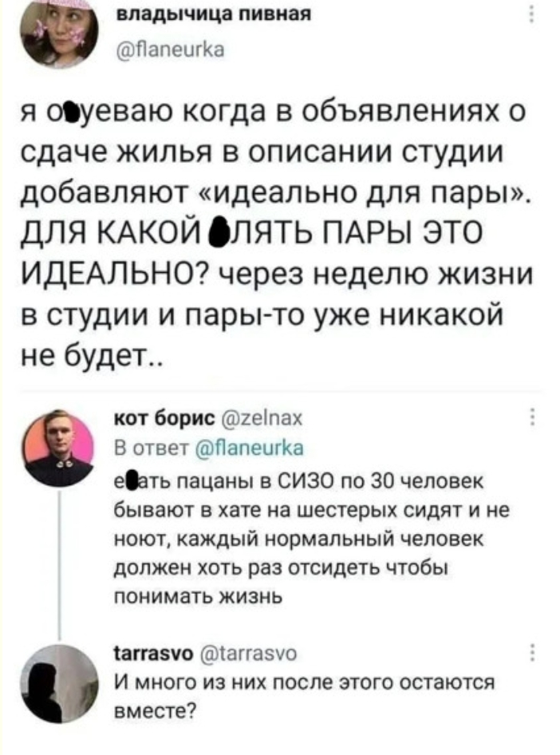Viewport: 560px width, 755px height.
Task: Open more options on кот борис's reply
Action: [531, 417]
